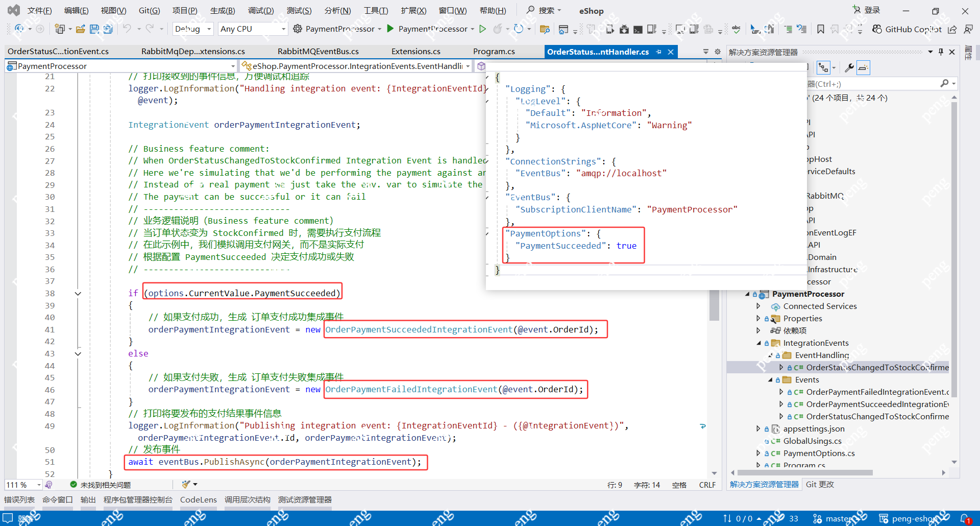
Task: Open the Git(G) menu
Action: coord(149,11)
